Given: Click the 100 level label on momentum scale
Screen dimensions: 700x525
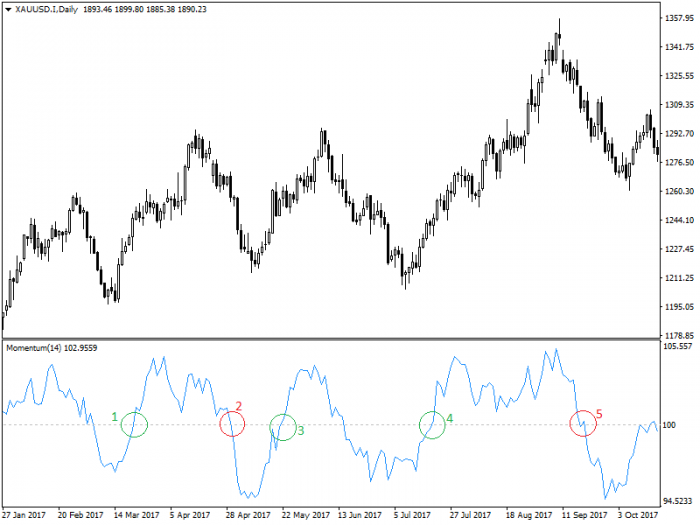Looking at the screenshot, I should click(x=669, y=425).
